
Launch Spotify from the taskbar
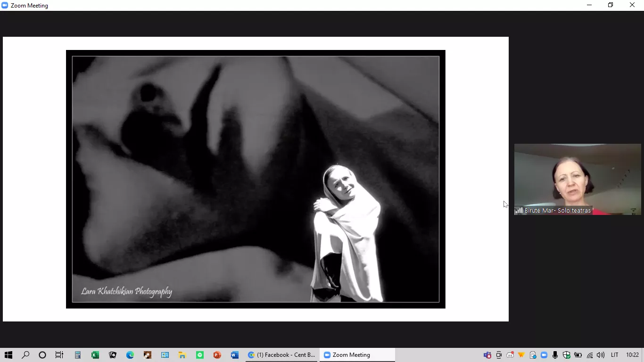tap(200, 355)
